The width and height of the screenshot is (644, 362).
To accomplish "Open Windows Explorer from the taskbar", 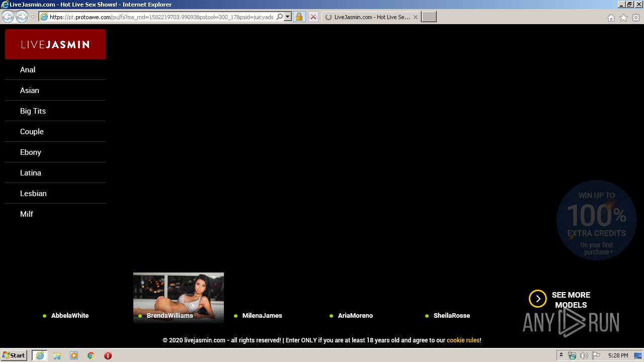I will pyautogui.click(x=57, y=355).
